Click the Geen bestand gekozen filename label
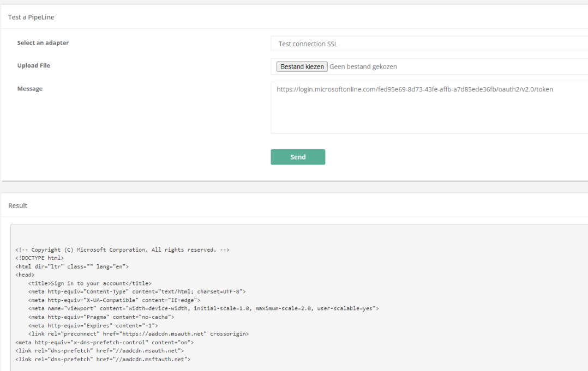 (363, 66)
